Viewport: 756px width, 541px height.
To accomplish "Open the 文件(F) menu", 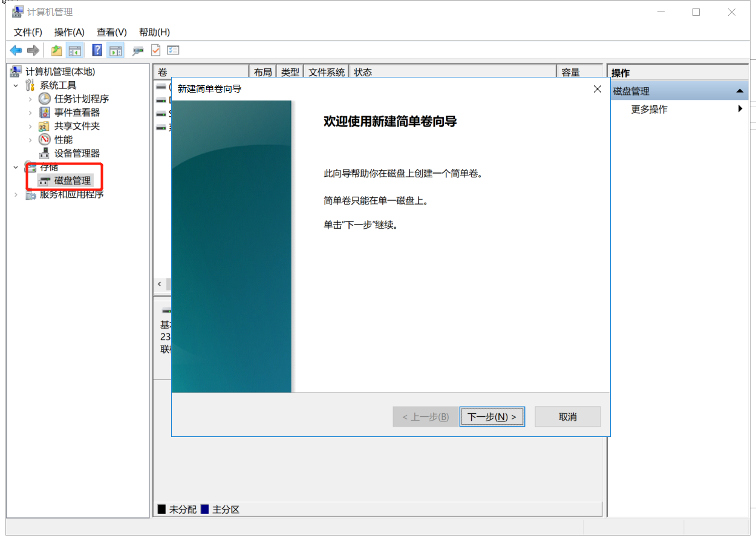I will (x=28, y=32).
